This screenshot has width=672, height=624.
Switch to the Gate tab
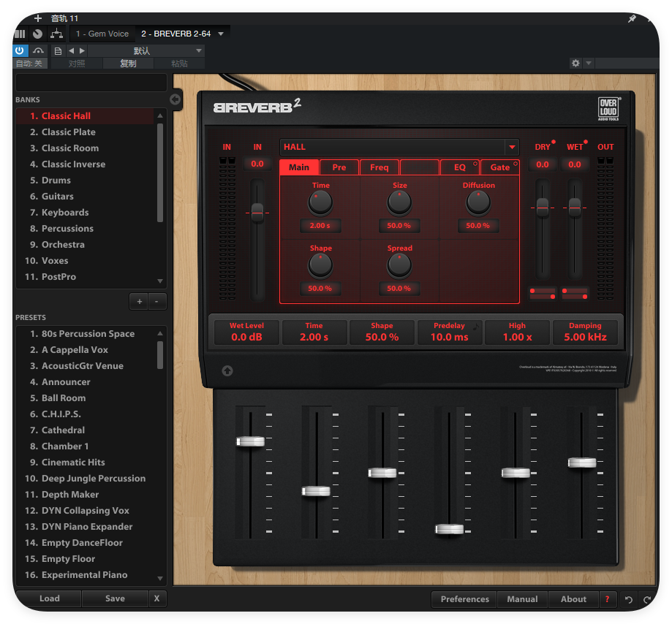pyautogui.click(x=499, y=167)
